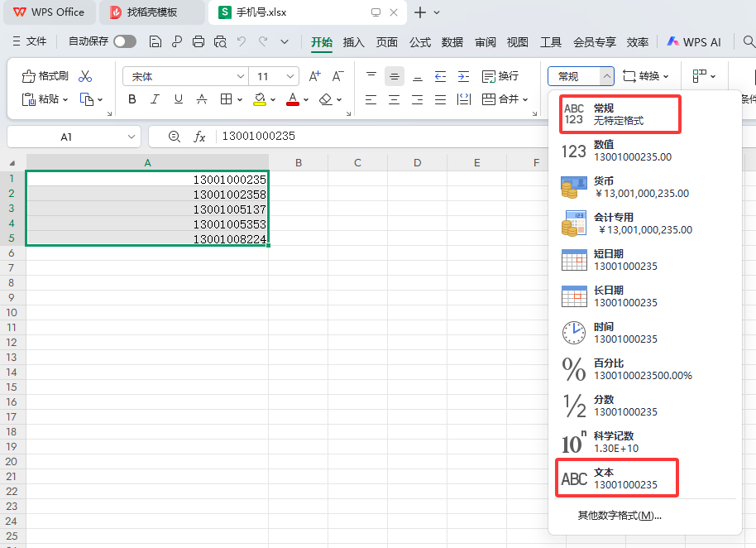Click the Insert Function fx icon
Viewport: 756px width, 548px height.
(x=199, y=137)
